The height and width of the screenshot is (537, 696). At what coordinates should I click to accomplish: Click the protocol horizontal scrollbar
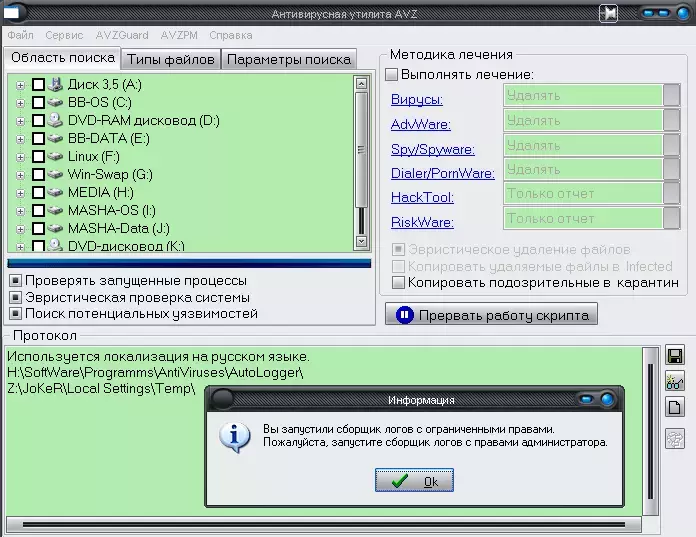[x=324, y=525]
